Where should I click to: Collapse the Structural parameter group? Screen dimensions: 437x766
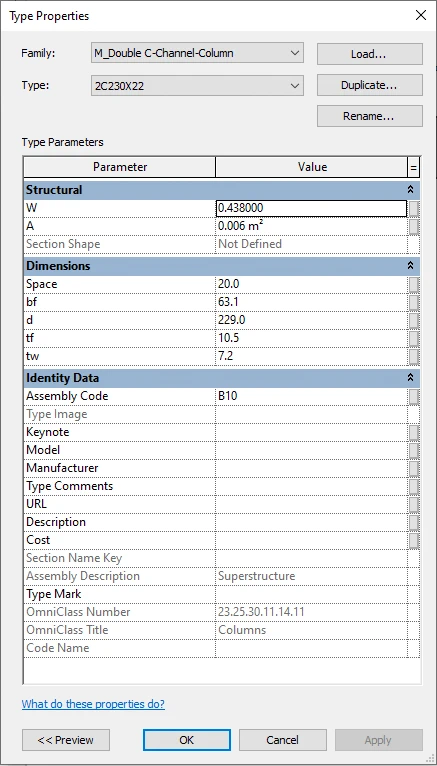(x=411, y=190)
